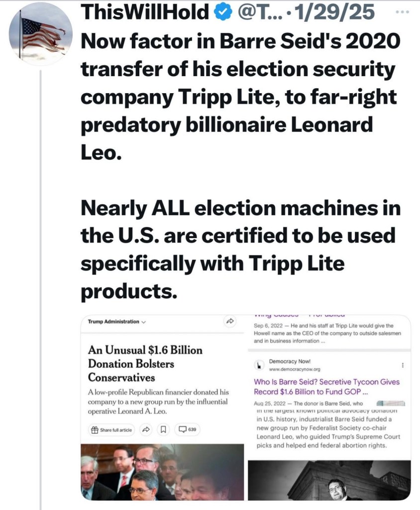Open ThisWillHold's tattered flag profile picture
Viewport: 420px width, 510px height.
point(41,34)
